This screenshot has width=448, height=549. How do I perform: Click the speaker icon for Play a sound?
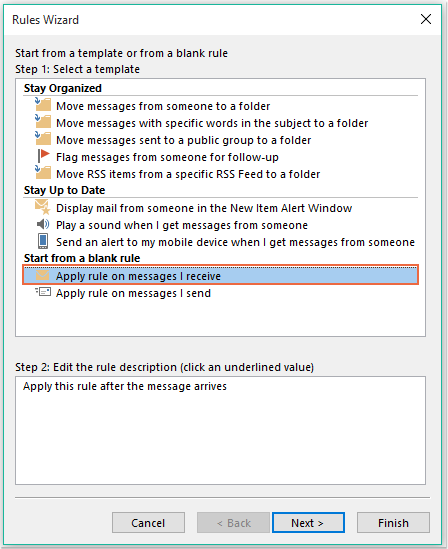pos(43,224)
